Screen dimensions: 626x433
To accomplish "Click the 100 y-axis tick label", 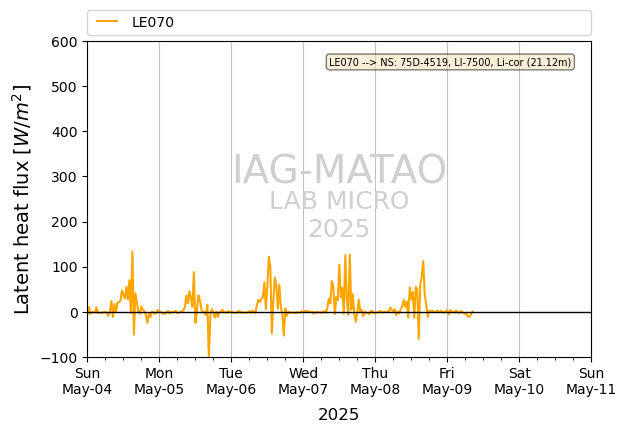I will [64, 267].
